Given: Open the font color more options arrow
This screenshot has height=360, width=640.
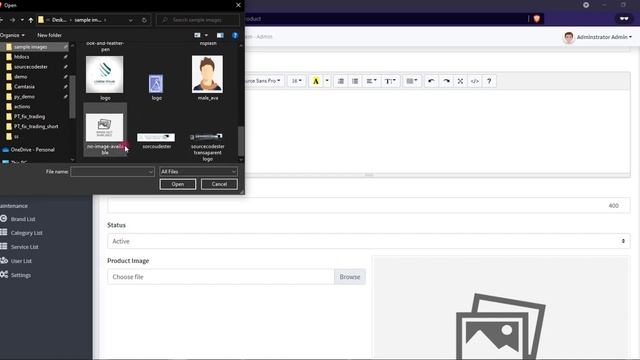Looking at the screenshot, I should point(327,81).
